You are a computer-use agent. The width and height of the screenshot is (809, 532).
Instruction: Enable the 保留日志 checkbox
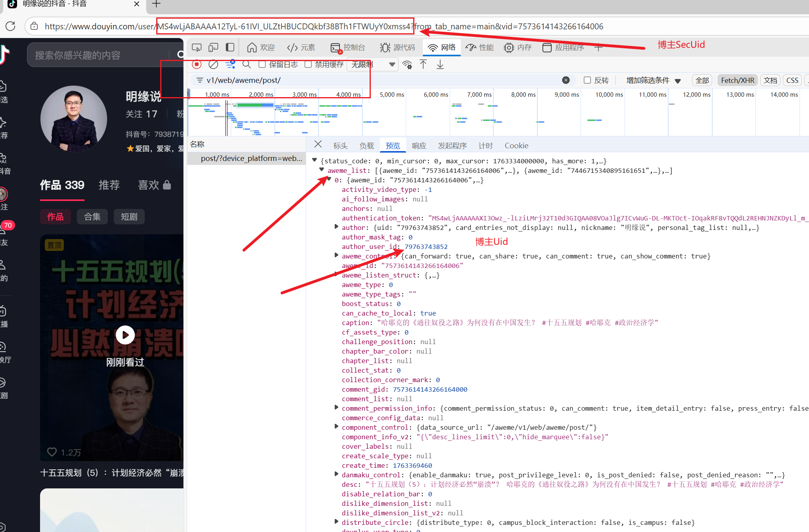(262, 64)
